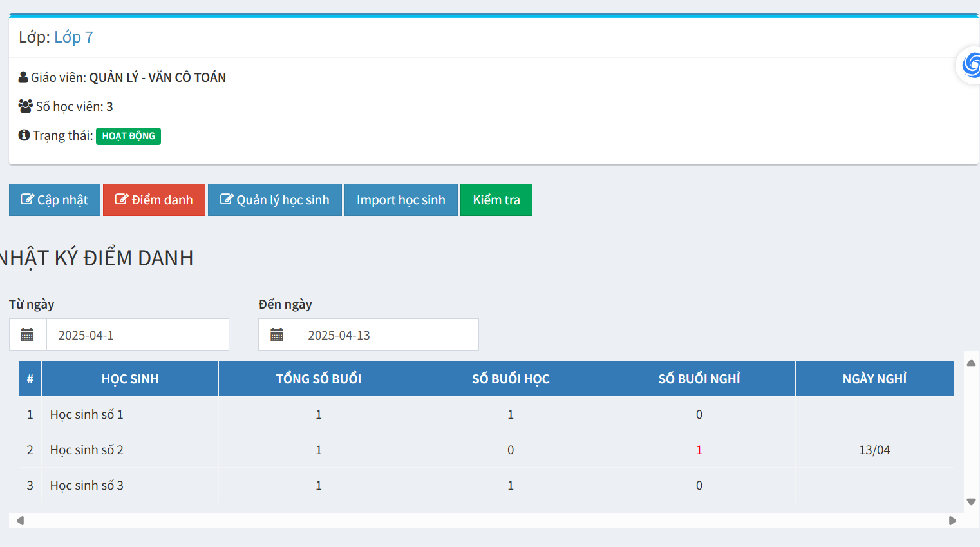Open Quản lý học sinh

pos(274,200)
